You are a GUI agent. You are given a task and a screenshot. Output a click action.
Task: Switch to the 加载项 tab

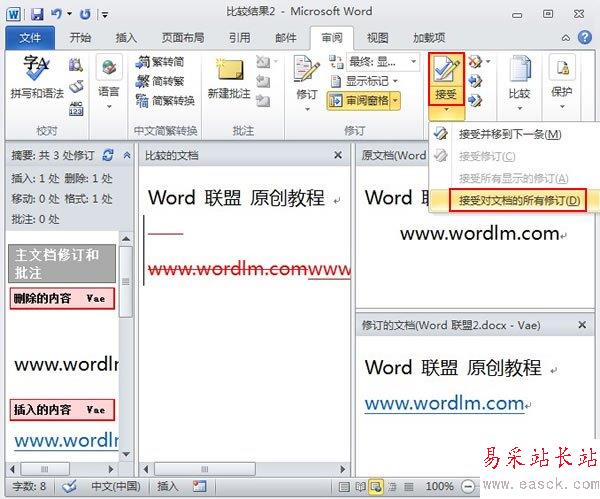coord(429,38)
